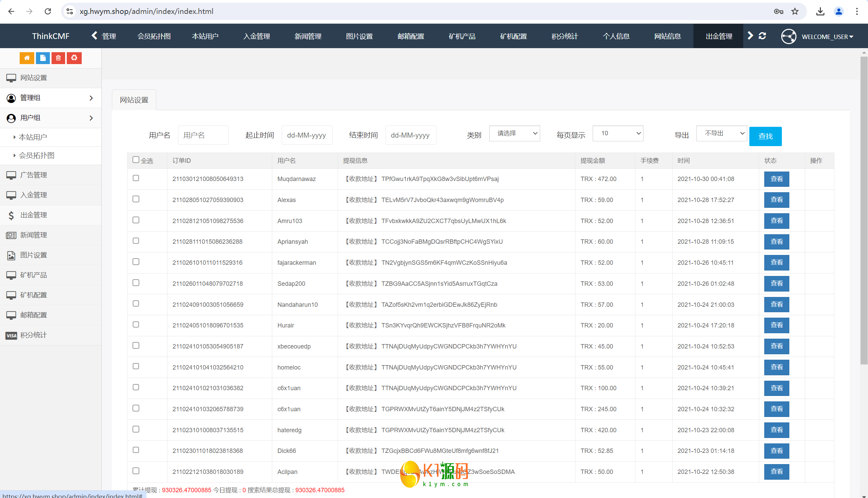Click the red recycle icon button
Image resolution: width=868 pixels, height=498 pixels.
74,58
